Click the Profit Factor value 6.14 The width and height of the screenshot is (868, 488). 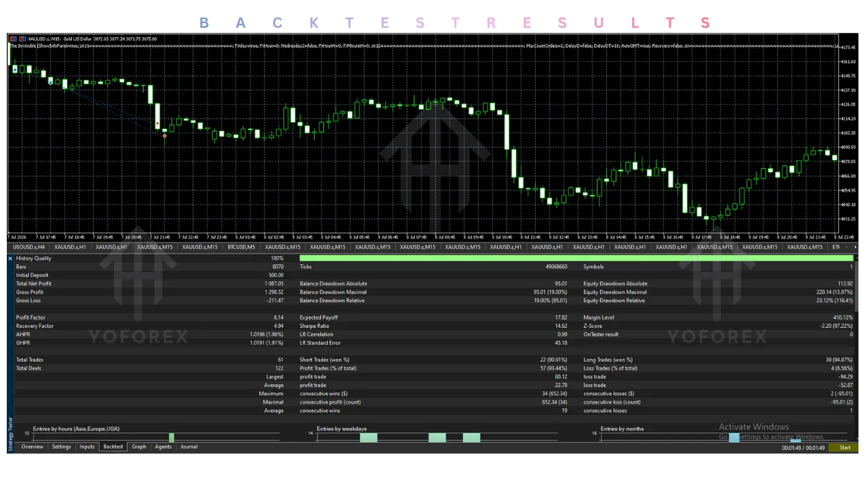click(x=279, y=317)
